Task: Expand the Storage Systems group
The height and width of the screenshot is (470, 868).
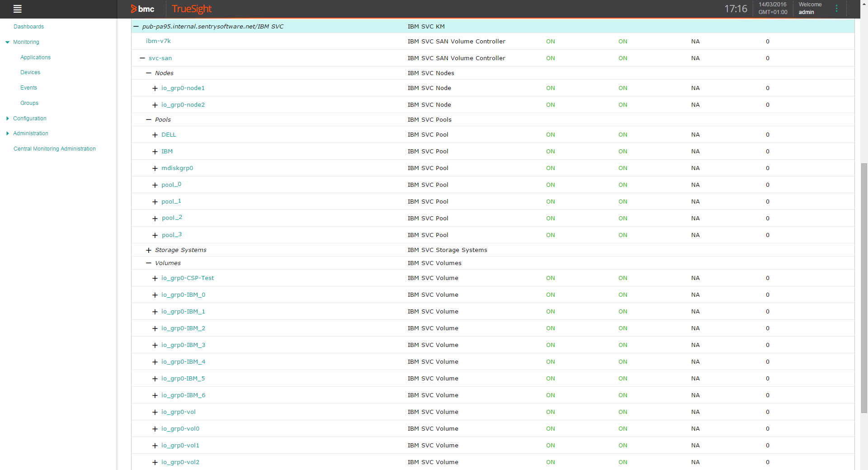Action: click(x=149, y=250)
